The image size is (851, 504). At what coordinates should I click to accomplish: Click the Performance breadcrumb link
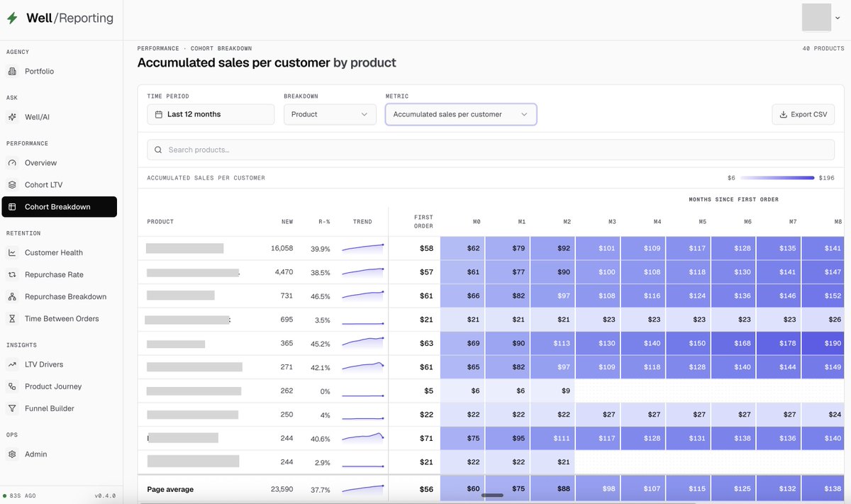(158, 48)
